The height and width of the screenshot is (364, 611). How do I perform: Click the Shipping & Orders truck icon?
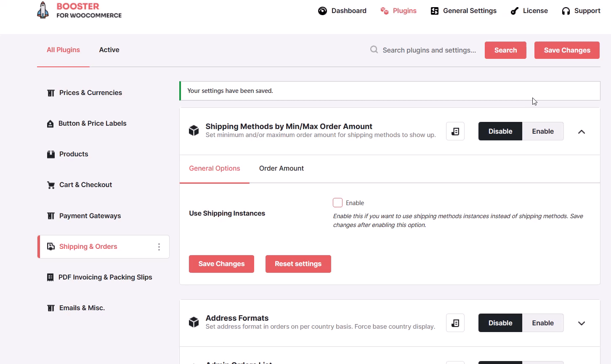51,247
